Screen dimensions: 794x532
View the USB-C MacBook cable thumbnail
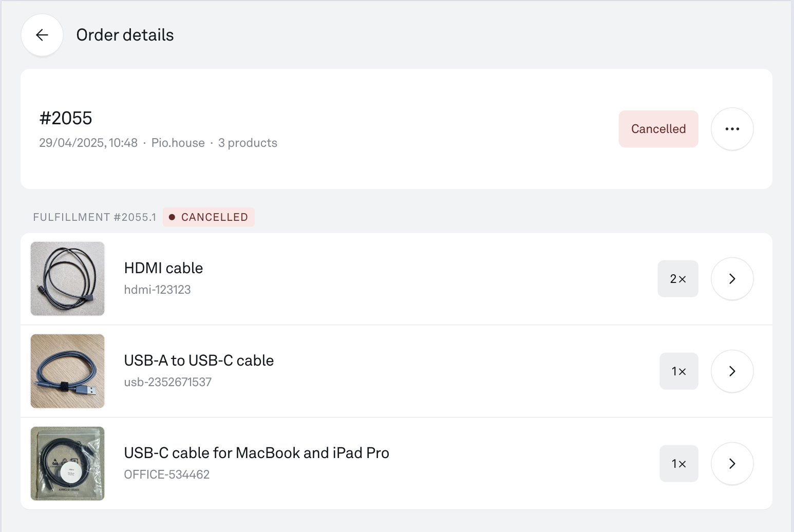tap(68, 464)
